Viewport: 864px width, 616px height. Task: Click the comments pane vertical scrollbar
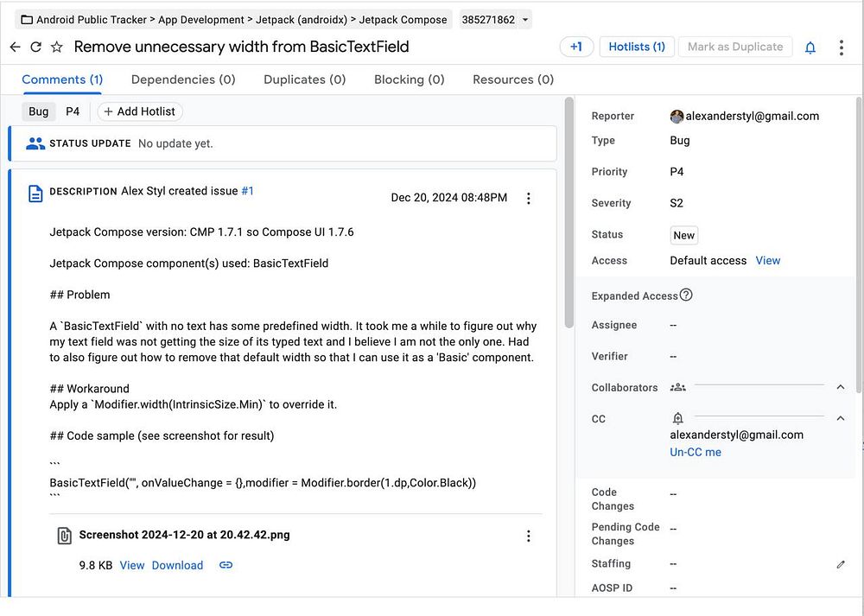pos(569,216)
